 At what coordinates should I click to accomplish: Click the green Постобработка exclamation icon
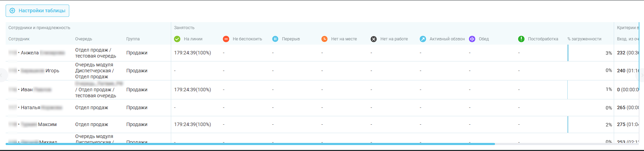521,39
